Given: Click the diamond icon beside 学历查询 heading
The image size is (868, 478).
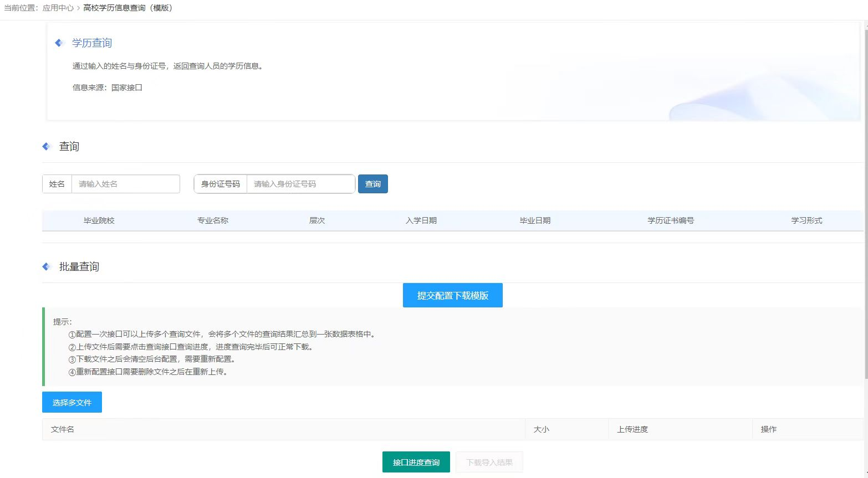Looking at the screenshot, I should tap(59, 43).
